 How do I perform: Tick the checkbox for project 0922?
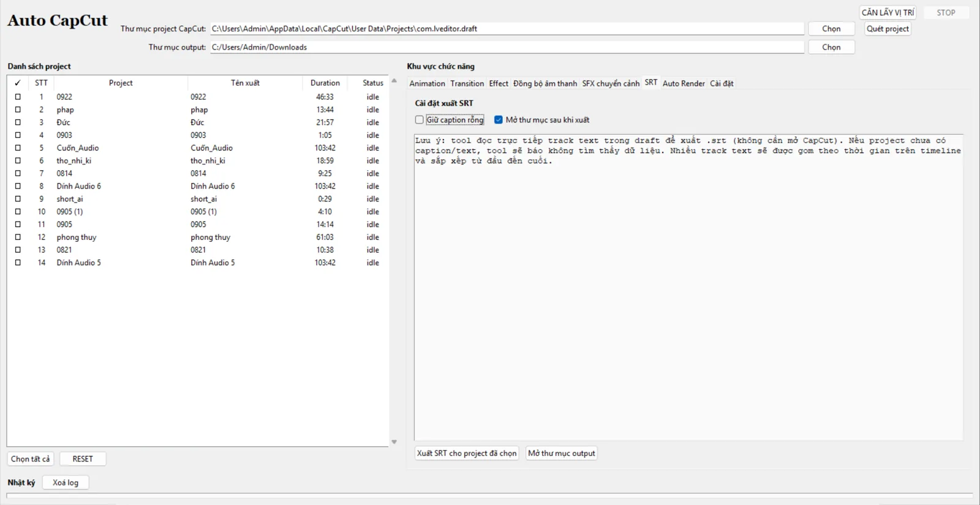(18, 97)
